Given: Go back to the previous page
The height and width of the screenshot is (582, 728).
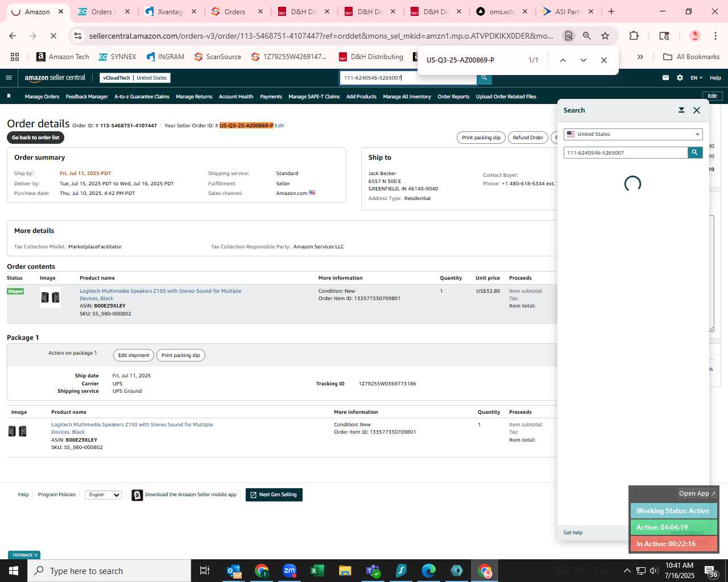Looking at the screenshot, I should coord(13,36).
